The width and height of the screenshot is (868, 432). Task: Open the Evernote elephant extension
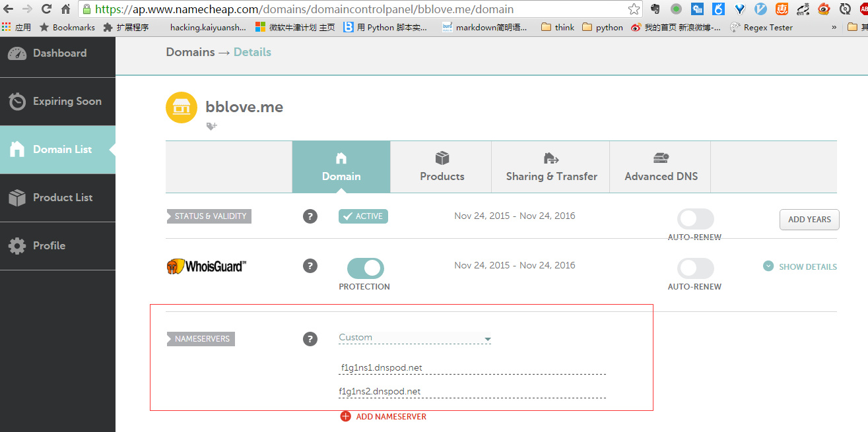tap(655, 9)
